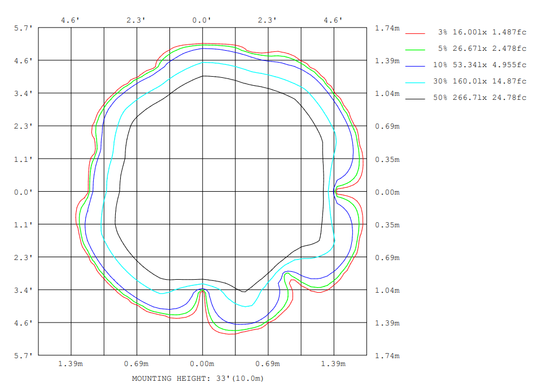Select the cyan 30% legend line
This screenshot has width=541, height=392.
click(415, 83)
